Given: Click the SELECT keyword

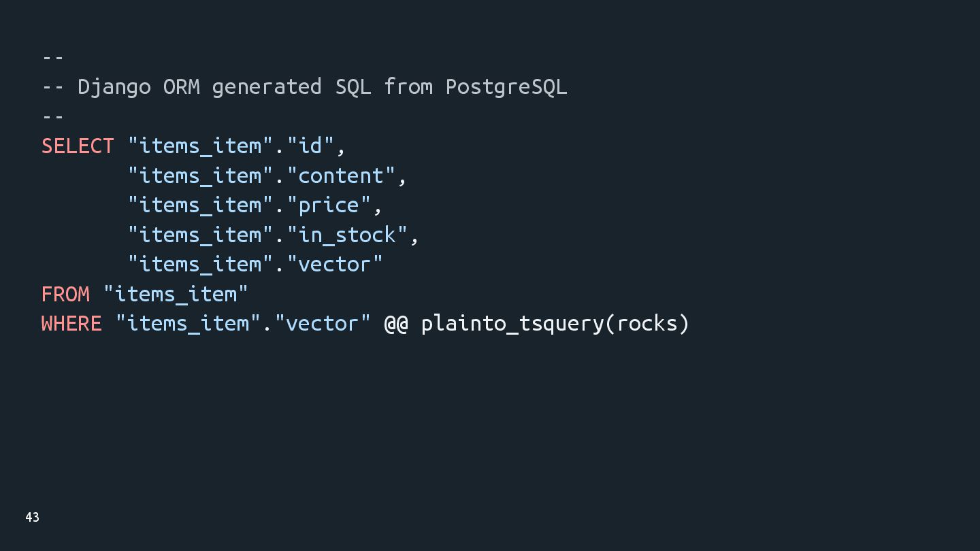Looking at the screenshot, I should [78, 146].
